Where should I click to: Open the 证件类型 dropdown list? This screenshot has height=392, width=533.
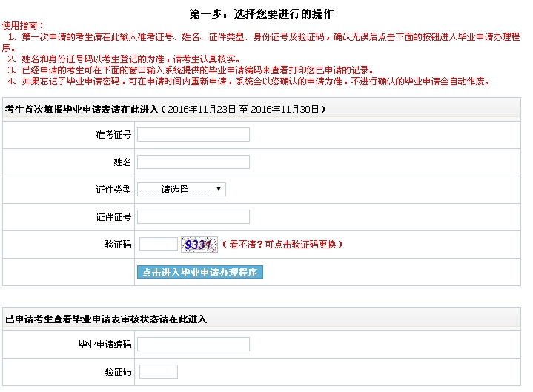pyautogui.click(x=182, y=189)
